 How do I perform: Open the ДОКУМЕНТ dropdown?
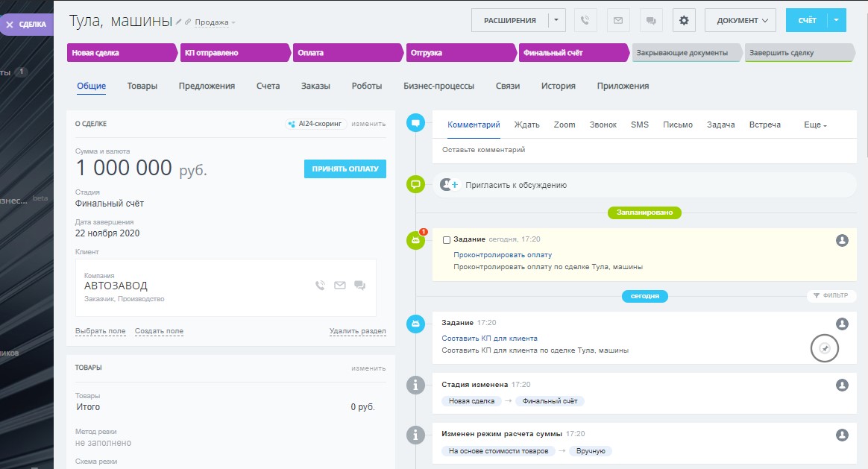741,20
